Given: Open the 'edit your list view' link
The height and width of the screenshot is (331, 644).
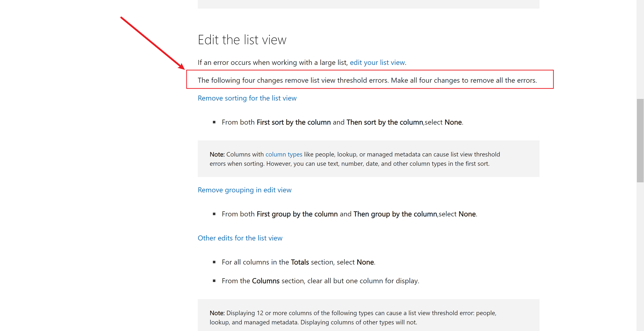Looking at the screenshot, I should 377,62.
